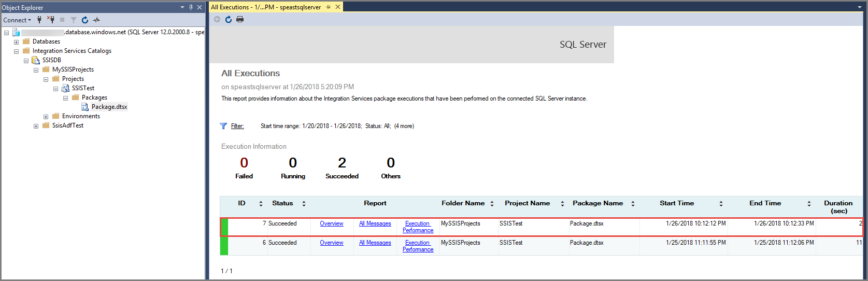Open the Filter link in report
This screenshot has width=868, height=281.
coord(237,126)
